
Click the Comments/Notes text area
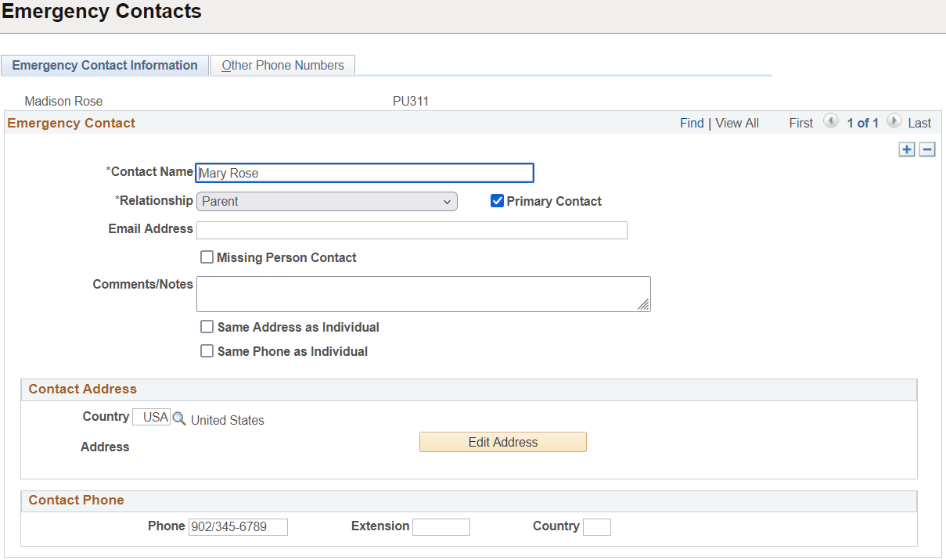pos(423,294)
